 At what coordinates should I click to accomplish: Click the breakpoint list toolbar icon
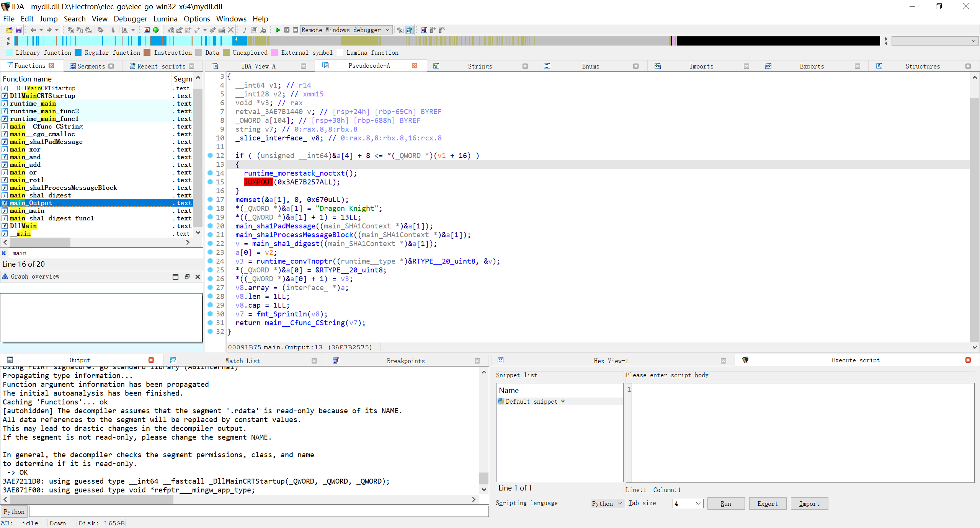[x=424, y=30]
